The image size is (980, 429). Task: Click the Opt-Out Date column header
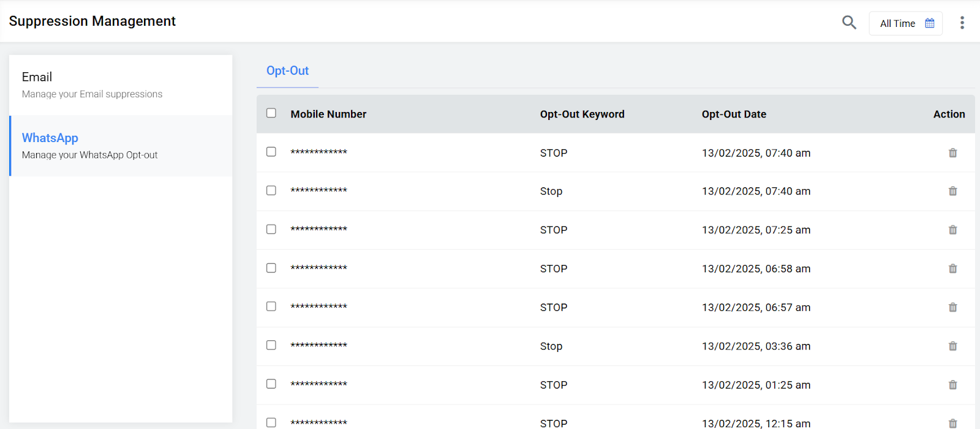point(734,114)
